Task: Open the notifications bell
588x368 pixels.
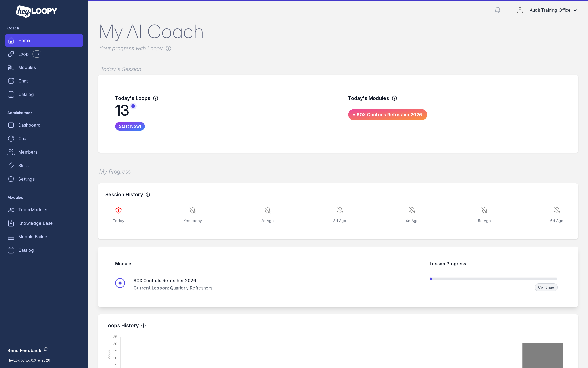Action: click(x=498, y=10)
